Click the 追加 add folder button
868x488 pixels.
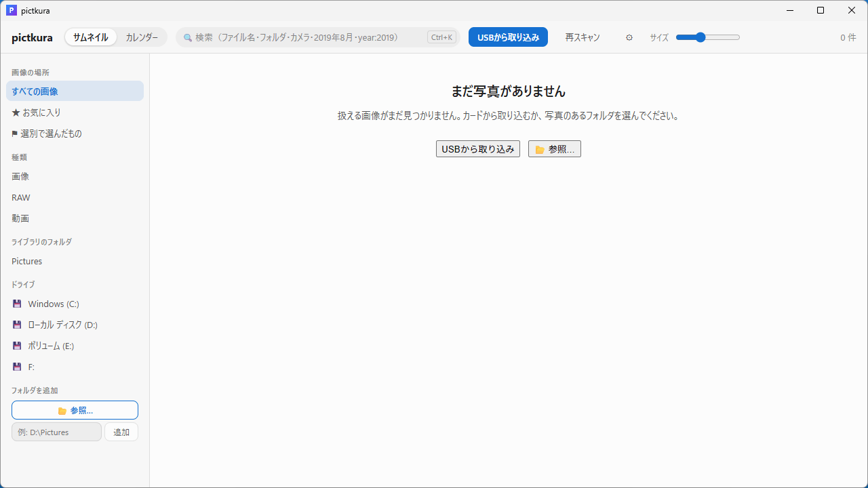tap(121, 432)
